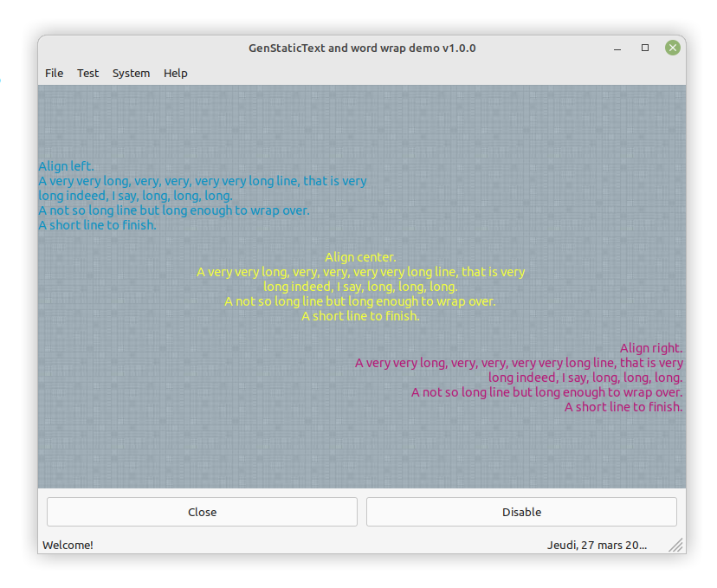
Task: Click the yellow "long indeed, I say" line
Action: pos(360,287)
